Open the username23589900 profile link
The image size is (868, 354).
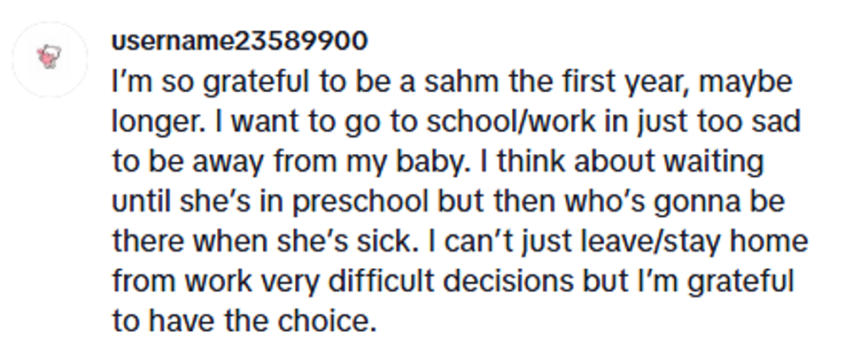(x=239, y=42)
